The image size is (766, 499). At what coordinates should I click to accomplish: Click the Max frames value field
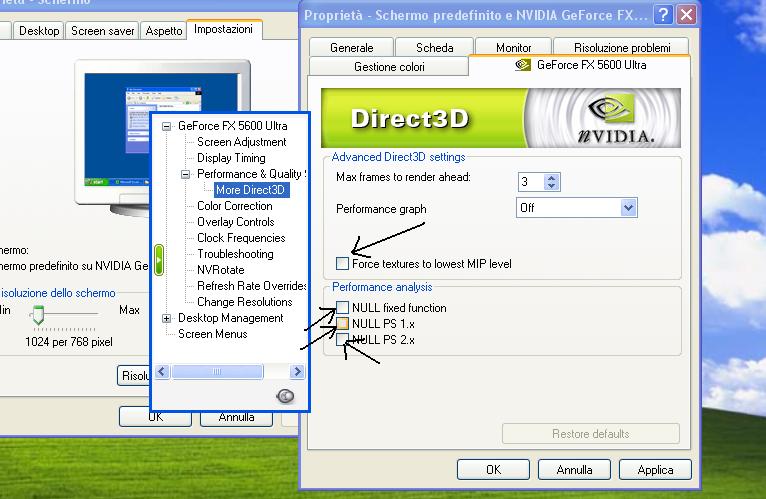[532, 182]
